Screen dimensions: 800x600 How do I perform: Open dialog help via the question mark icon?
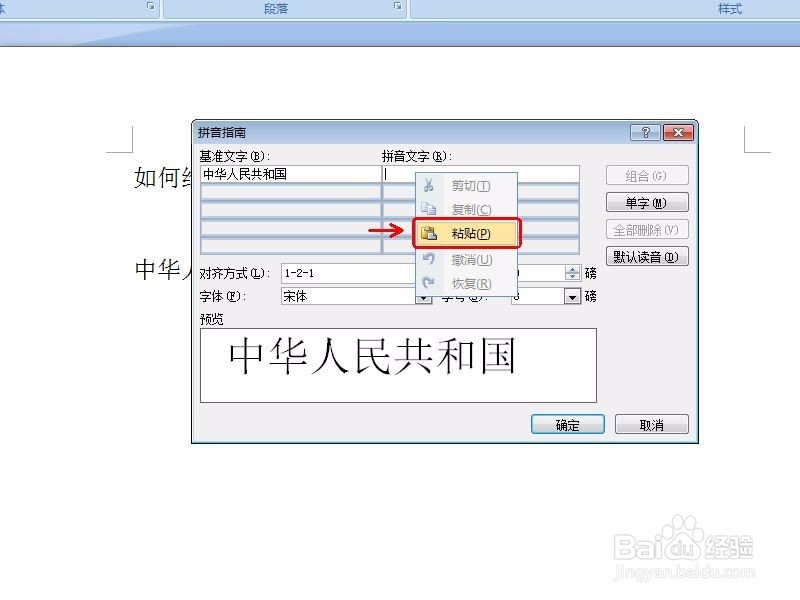pyautogui.click(x=646, y=131)
